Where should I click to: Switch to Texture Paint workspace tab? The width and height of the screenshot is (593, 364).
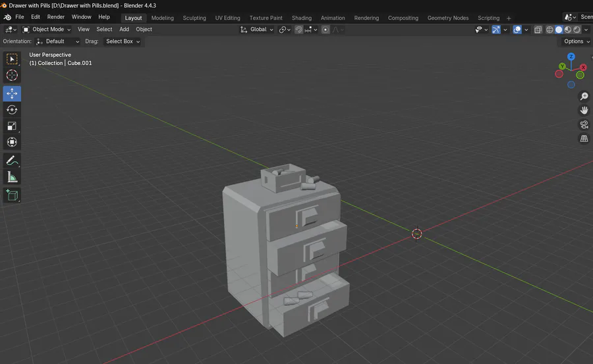(x=266, y=18)
